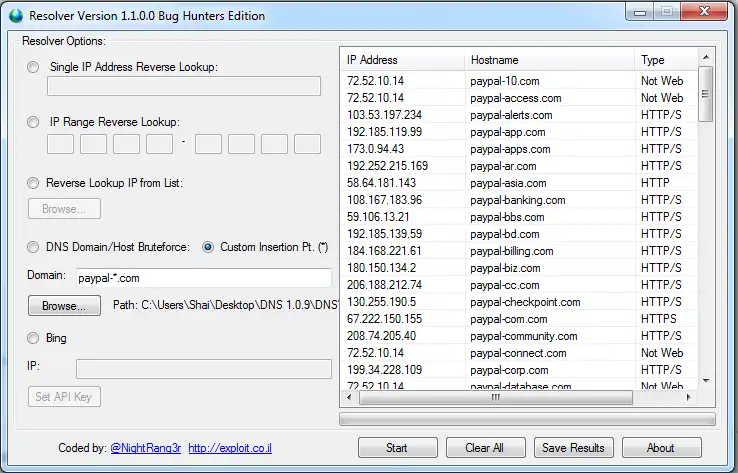Click the Single IP Address input field
738x473 pixels.
[x=184, y=86]
